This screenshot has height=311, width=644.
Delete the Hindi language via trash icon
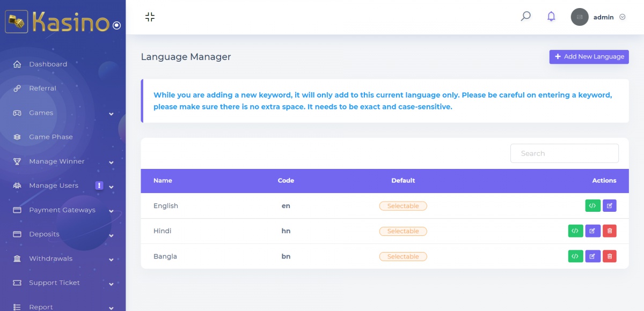pyautogui.click(x=609, y=231)
